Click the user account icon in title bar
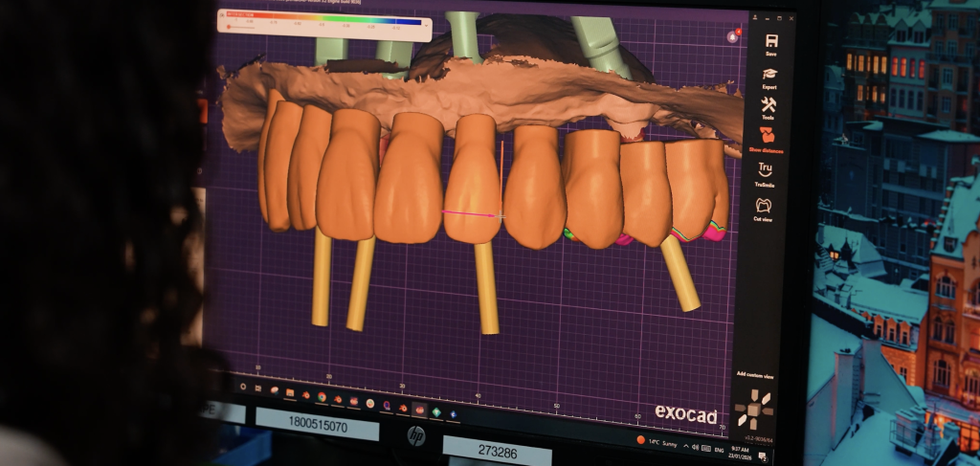Viewport: 980px width, 466px height. tap(755, 17)
